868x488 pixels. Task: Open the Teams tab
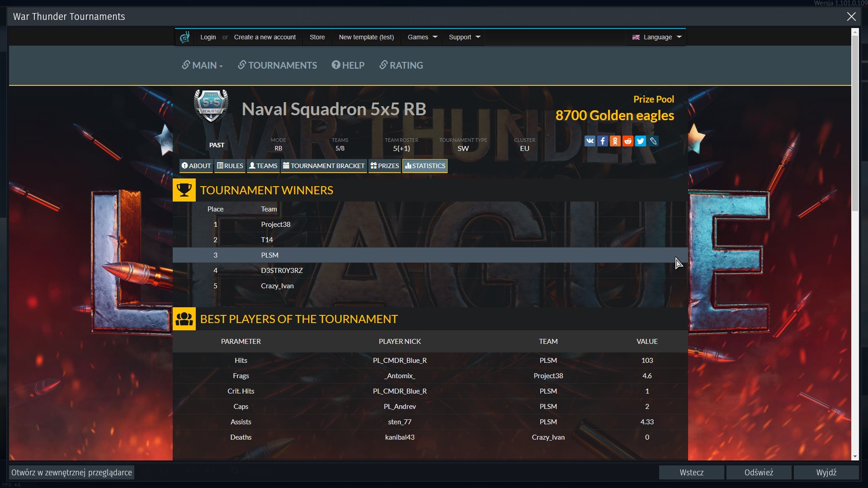click(263, 166)
